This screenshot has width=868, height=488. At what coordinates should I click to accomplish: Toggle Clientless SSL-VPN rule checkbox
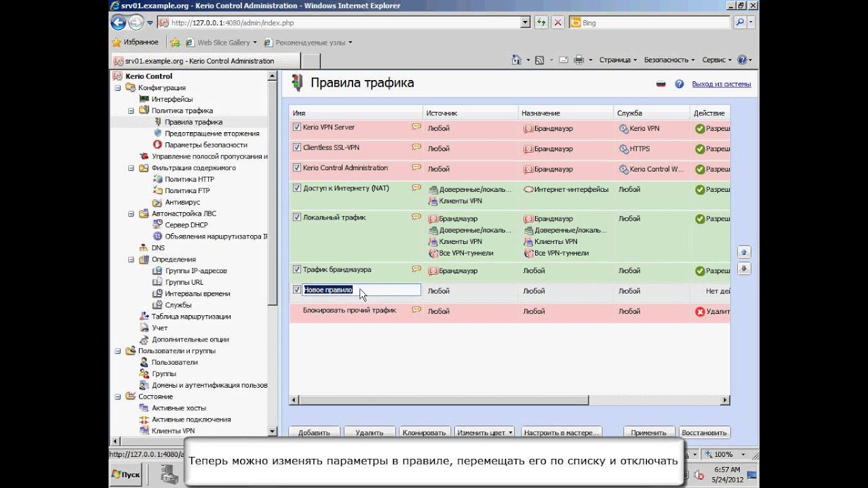[296, 147]
